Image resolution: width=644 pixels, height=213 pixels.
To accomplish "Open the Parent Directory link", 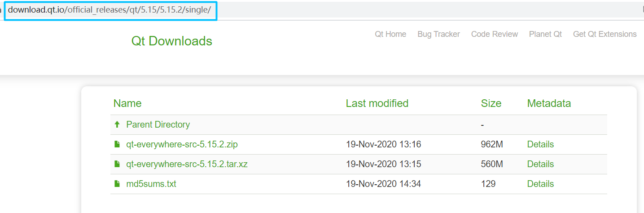I will coord(158,124).
